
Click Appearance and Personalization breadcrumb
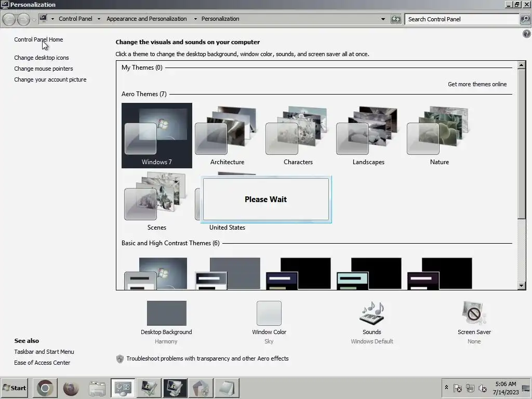(147, 19)
